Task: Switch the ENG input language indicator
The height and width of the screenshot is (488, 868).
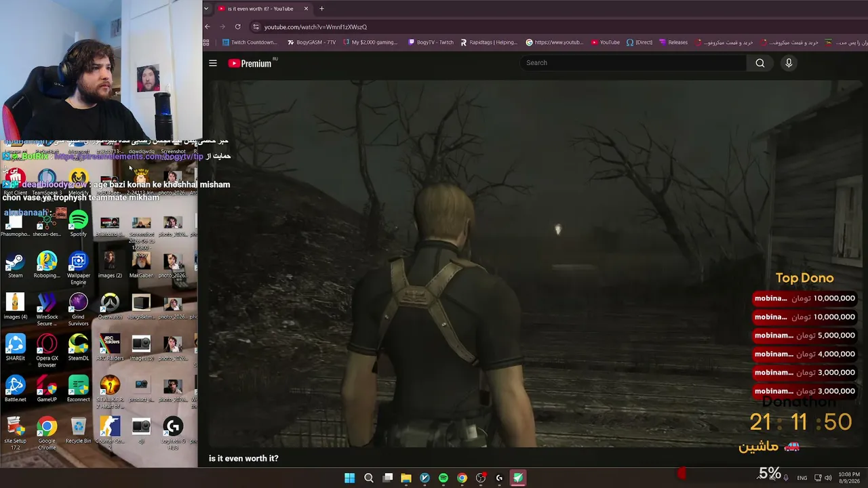Action: pos(802,478)
